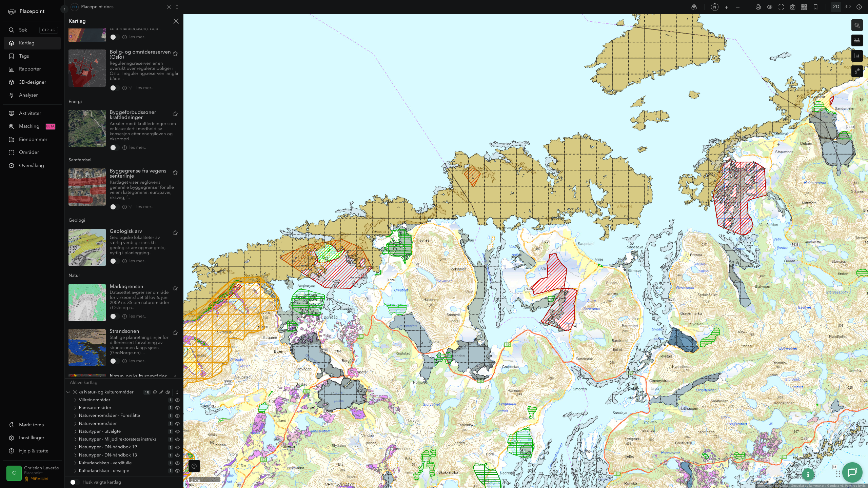Enable the Strandsonen layer
Image resolution: width=868 pixels, height=488 pixels.
tap(115, 361)
